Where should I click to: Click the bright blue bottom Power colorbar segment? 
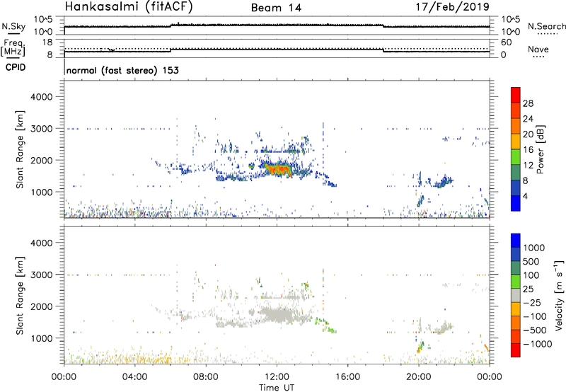516,203
